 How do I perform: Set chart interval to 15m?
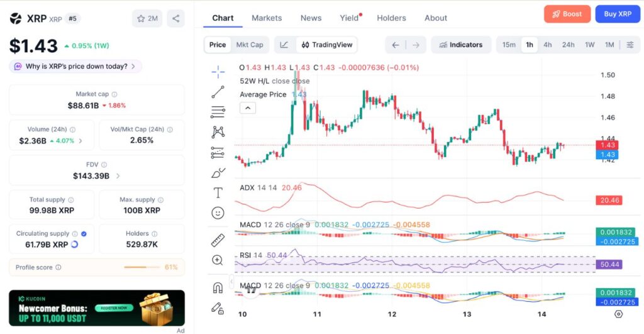click(x=509, y=45)
